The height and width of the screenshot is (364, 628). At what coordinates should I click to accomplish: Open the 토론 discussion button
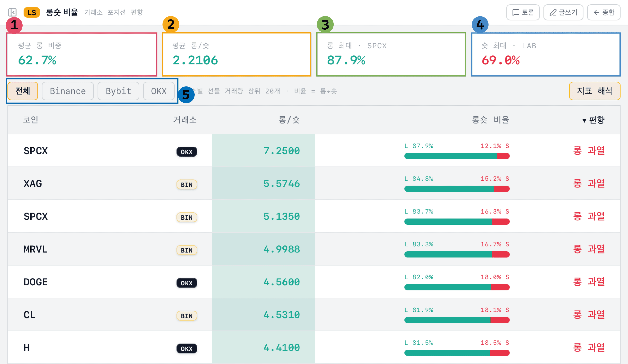523,12
